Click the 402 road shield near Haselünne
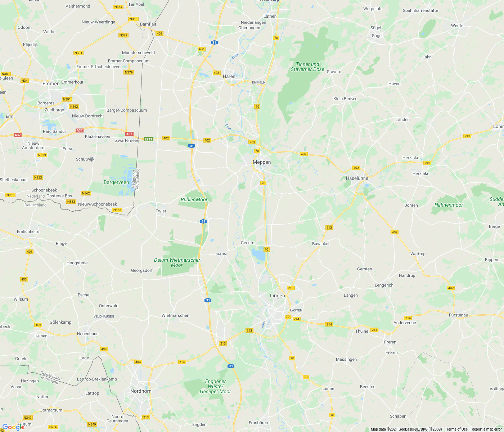Screen dimensions: 504x432 (x=356, y=168)
